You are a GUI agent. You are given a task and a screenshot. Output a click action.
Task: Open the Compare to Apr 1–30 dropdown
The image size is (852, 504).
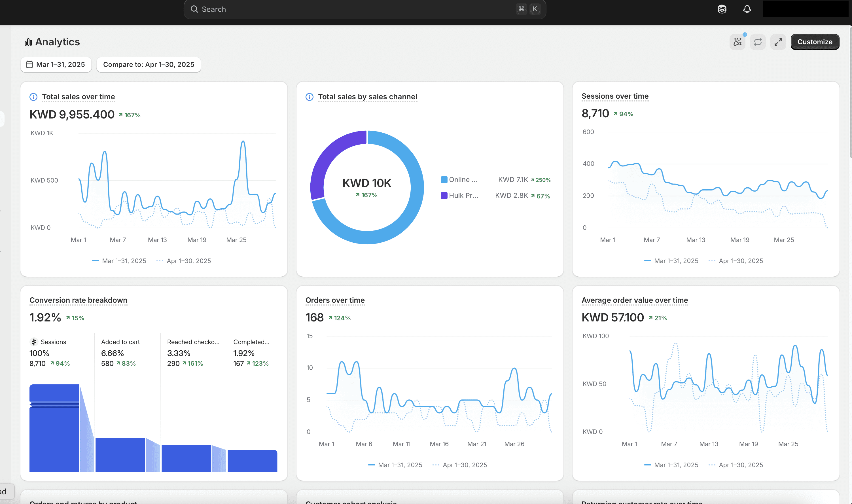tap(149, 65)
